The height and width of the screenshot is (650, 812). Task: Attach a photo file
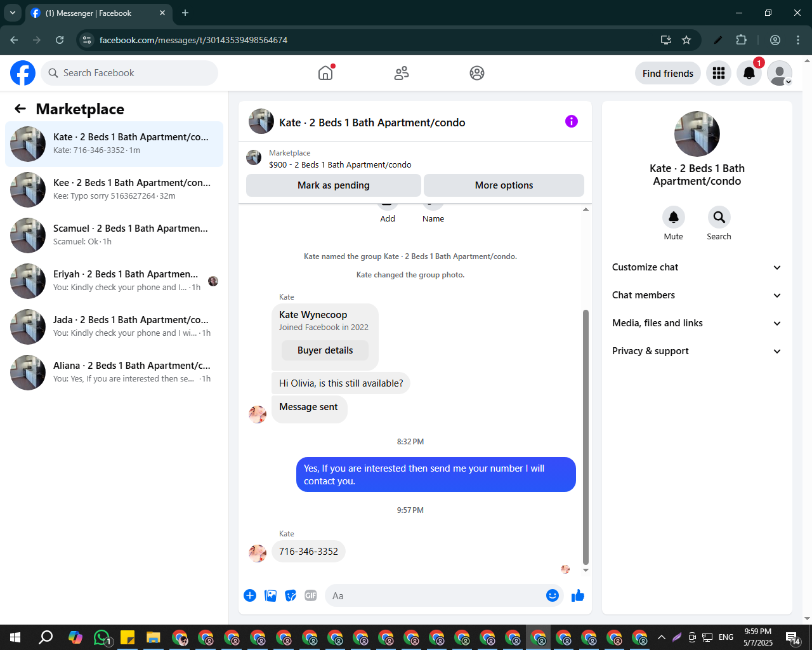[270, 595]
